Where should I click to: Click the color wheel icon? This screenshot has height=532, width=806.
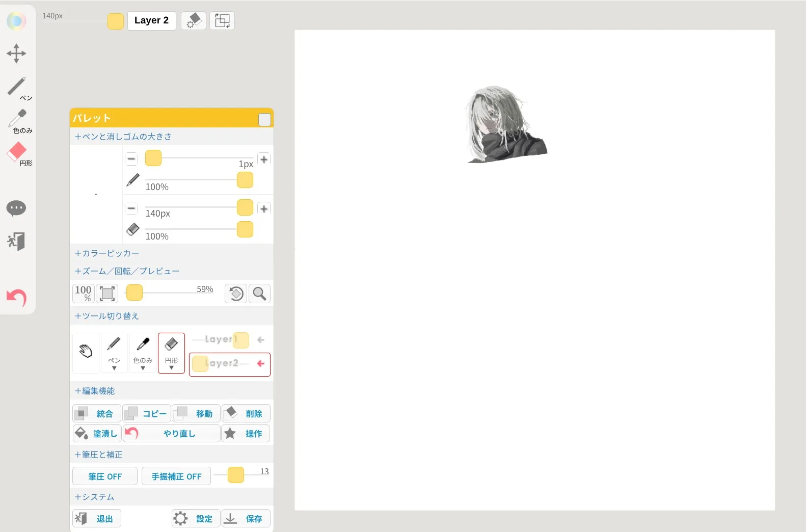coord(16,21)
